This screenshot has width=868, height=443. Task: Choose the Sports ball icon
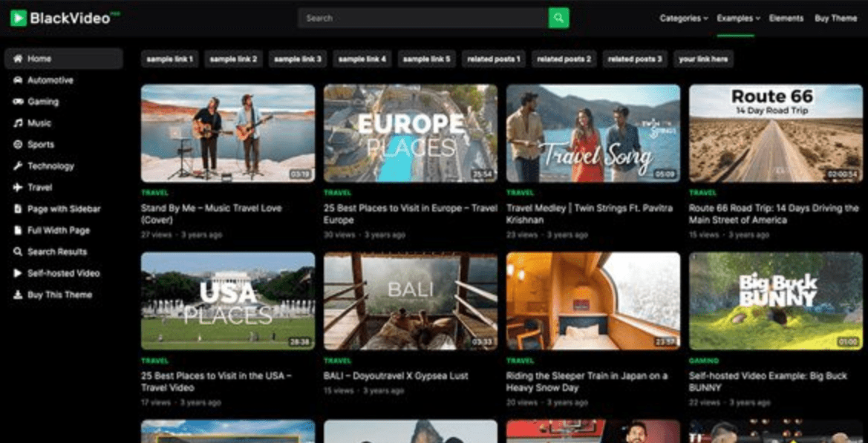coord(18,145)
